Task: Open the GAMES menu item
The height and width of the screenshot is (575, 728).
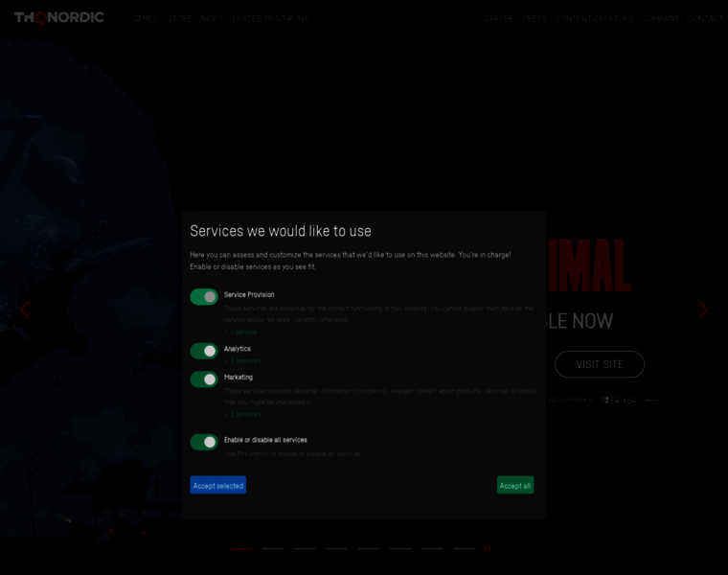Action: 145,18
